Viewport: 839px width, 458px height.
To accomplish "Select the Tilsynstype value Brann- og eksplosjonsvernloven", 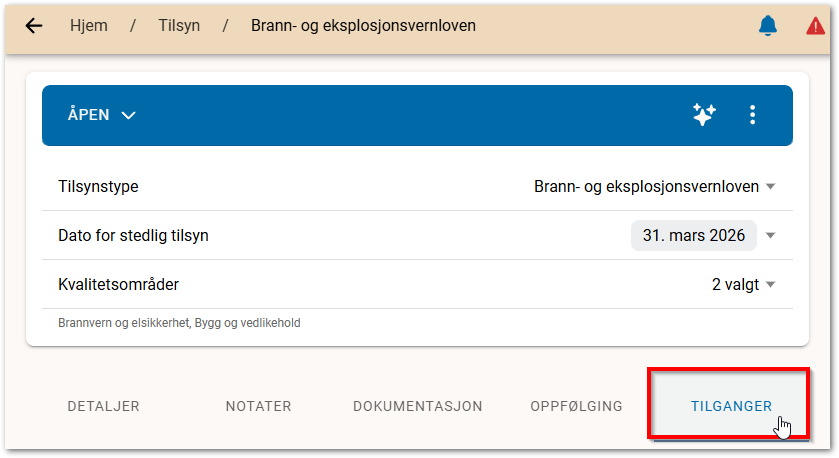I will pos(646,187).
